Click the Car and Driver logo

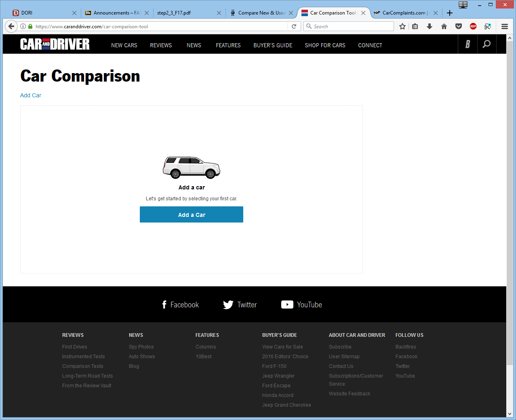click(55, 44)
